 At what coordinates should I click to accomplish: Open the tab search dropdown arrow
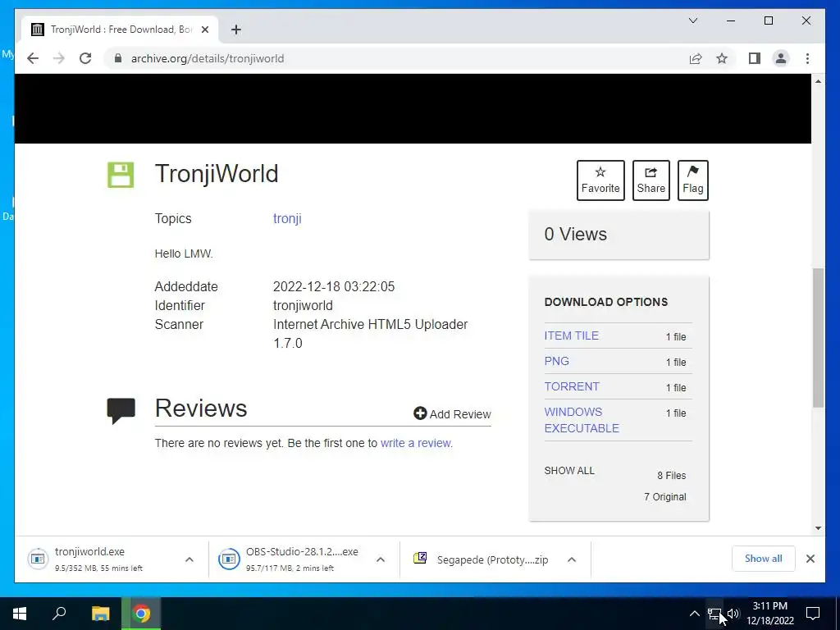(692, 21)
